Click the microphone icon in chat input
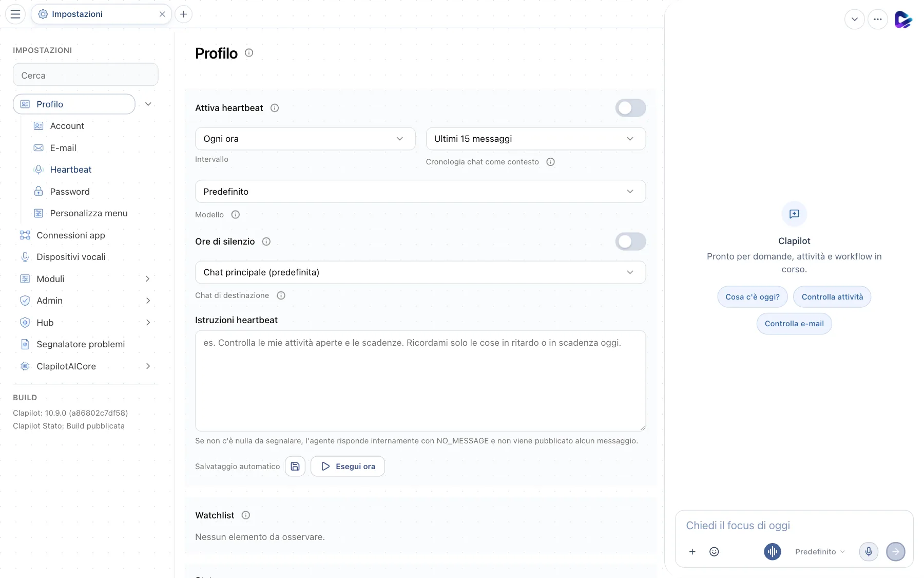The height and width of the screenshot is (578, 924). click(x=869, y=552)
